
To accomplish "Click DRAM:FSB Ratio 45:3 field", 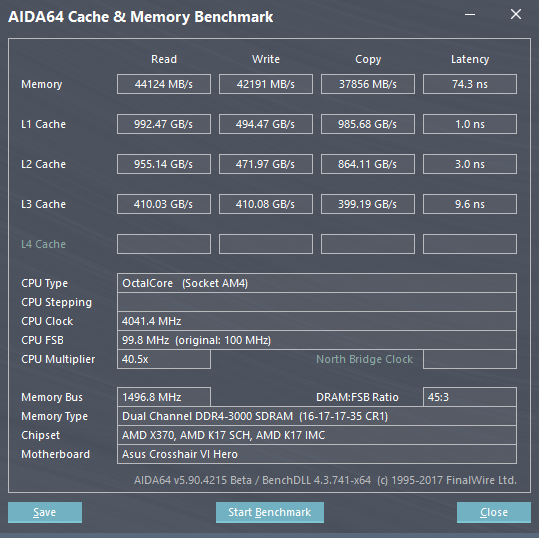I will tap(470, 397).
